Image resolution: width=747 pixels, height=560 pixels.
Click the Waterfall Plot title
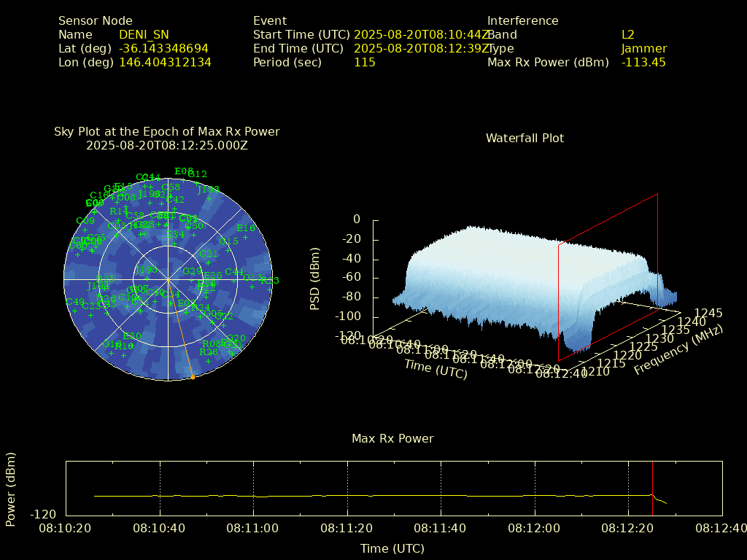(x=525, y=138)
